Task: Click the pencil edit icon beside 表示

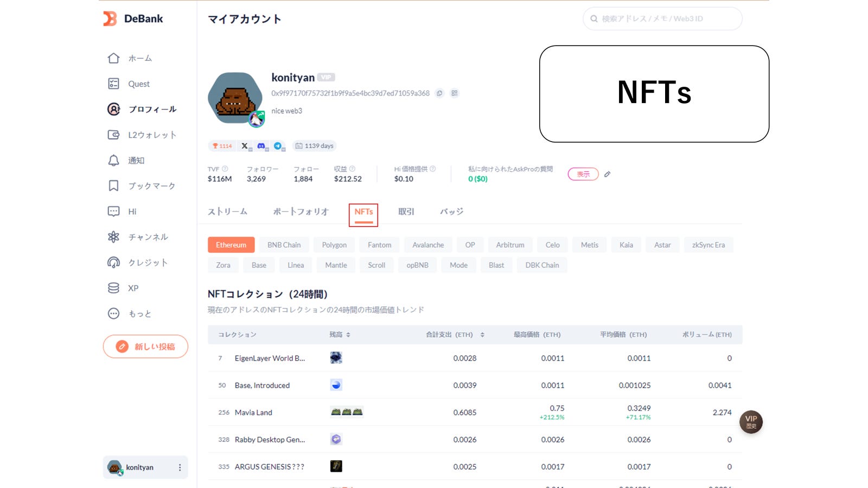Action: click(x=607, y=174)
